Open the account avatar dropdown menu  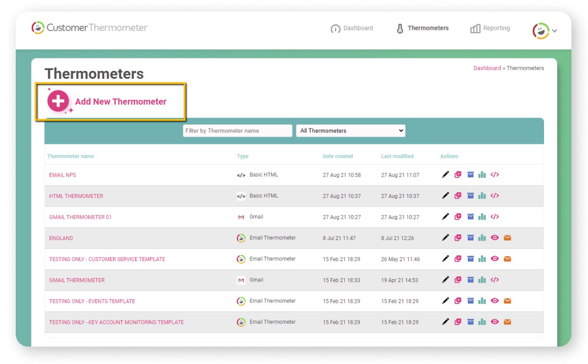[544, 31]
